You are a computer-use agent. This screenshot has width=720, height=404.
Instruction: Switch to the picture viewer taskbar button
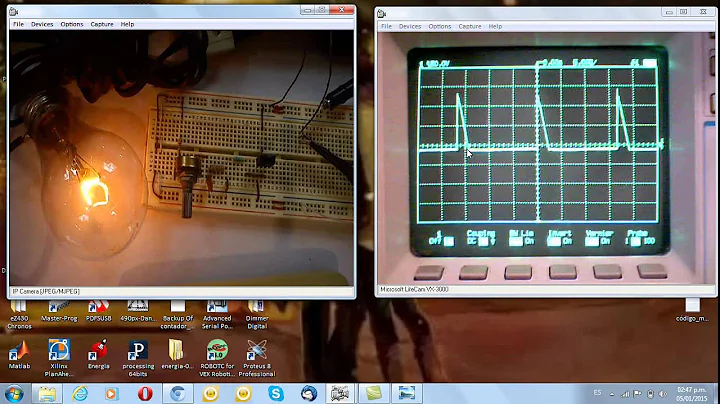click(x=406, y=394)
